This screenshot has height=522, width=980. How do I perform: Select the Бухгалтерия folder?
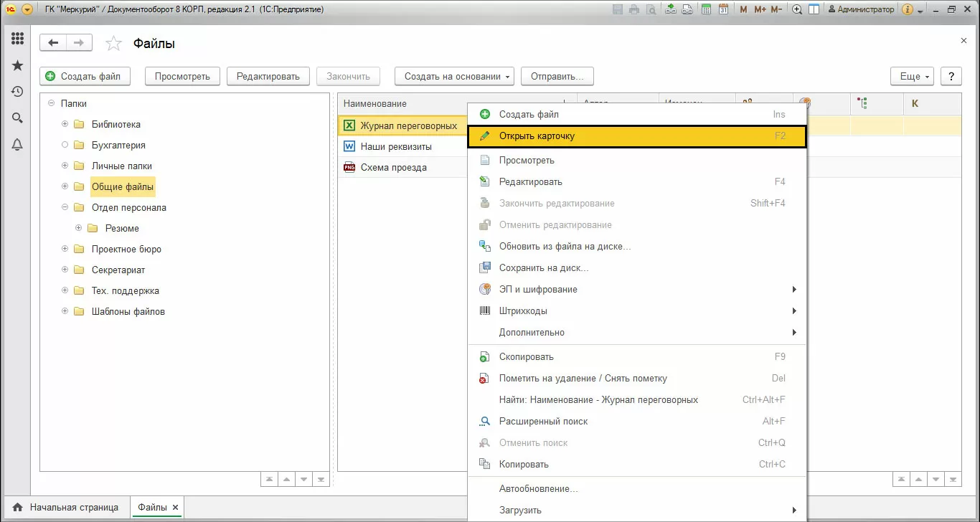point(118,145)
